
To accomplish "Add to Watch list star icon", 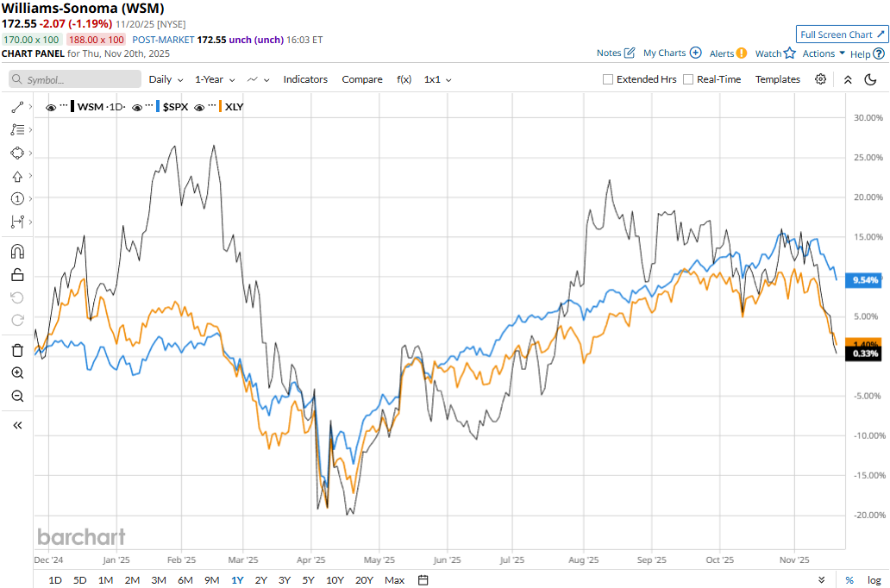I will tap(790, 53).
